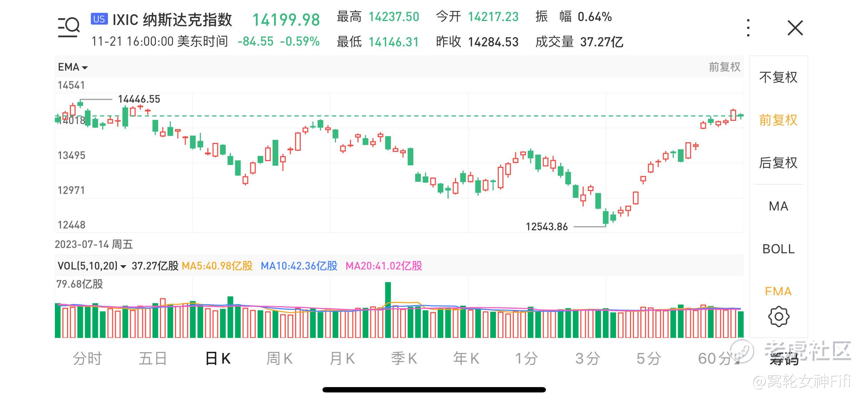
Task: Enable the BOLL indicator overlay
Action: click(x=778, y=249)
